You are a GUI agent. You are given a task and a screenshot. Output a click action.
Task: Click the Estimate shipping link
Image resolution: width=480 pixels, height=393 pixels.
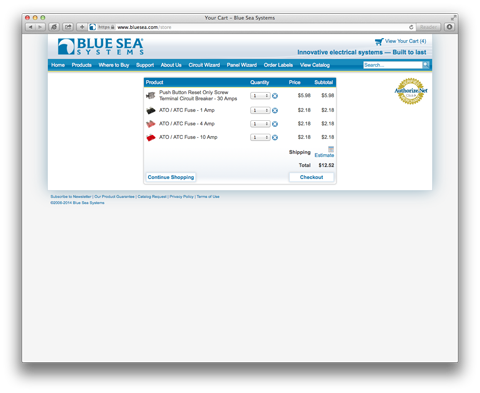[x=324, y=155]
